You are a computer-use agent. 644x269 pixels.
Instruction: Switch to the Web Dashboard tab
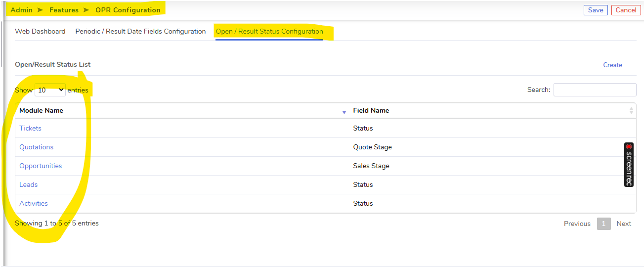click(40, 31)
